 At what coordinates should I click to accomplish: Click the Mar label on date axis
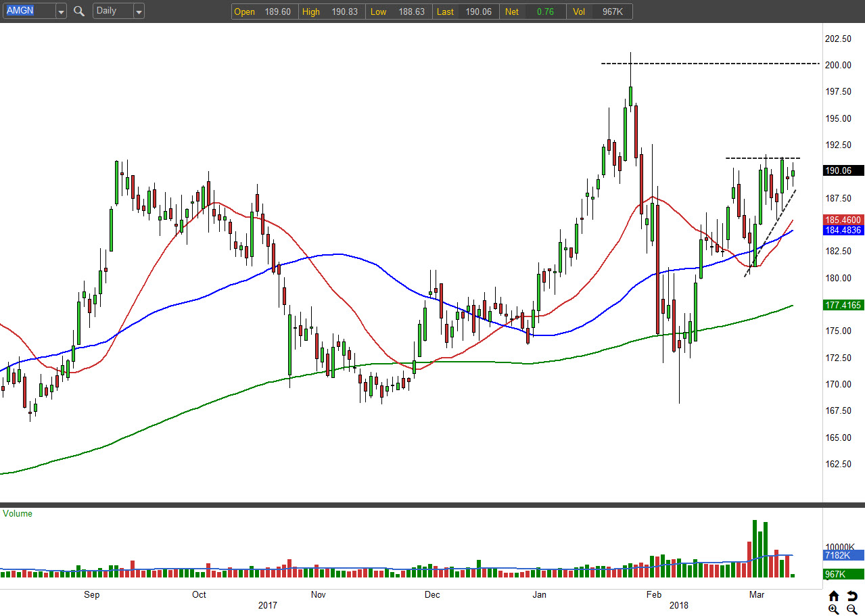(757, 595)
